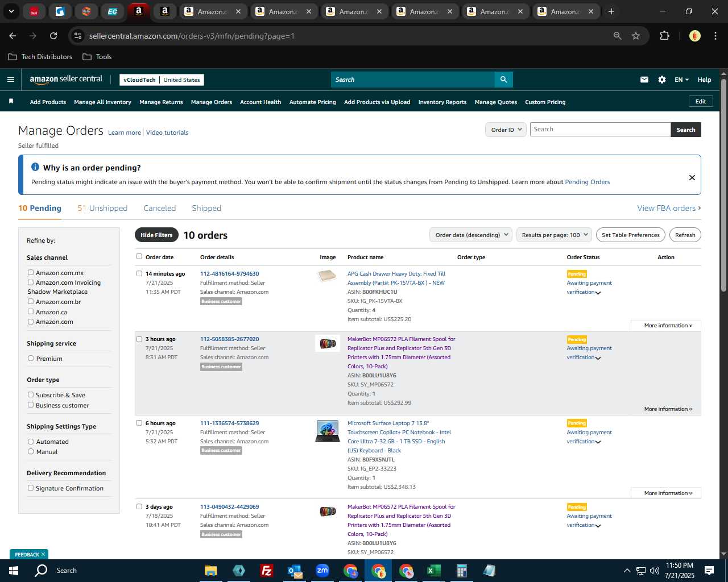Check the Signature Confirmation filter
728x582 pixels.
point(31,488)
